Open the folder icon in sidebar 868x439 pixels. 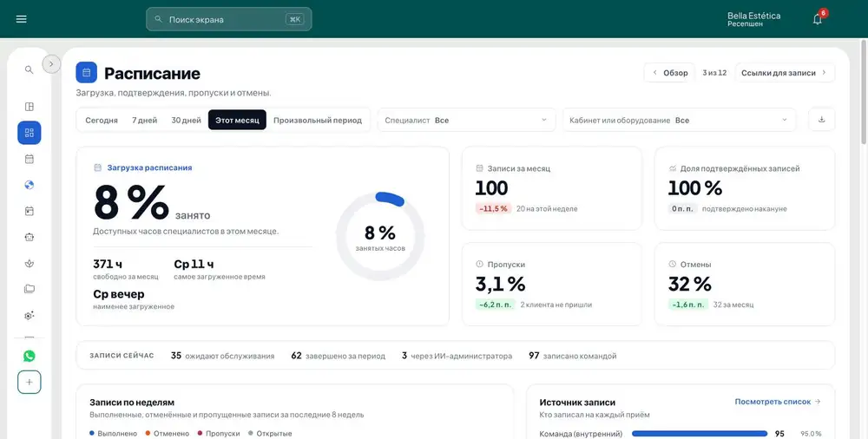point(30,289)
